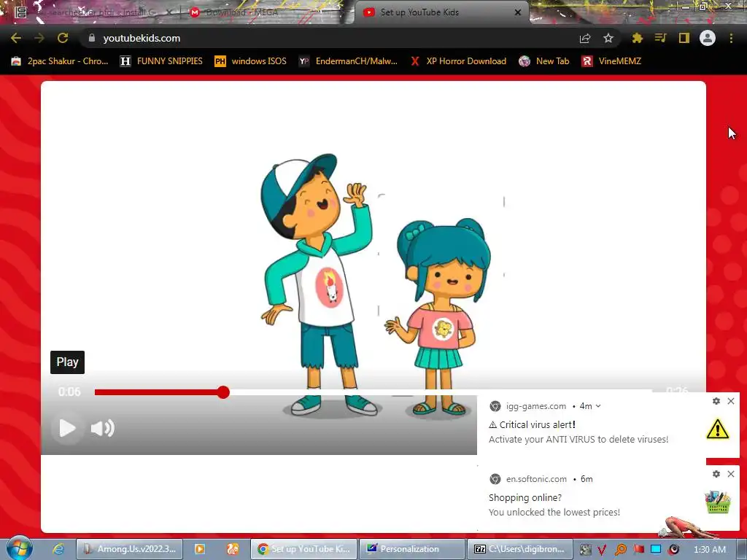The width and height of the screenshot is (747, 560).
Task: Expand the igg-games.com notification chevron
Action: point(598,406)
